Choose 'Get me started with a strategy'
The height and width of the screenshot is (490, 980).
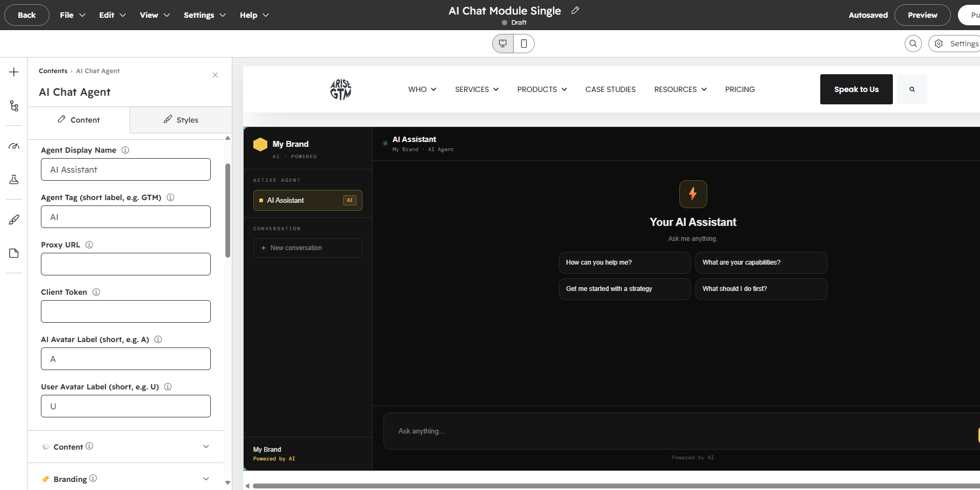point(624,289)
